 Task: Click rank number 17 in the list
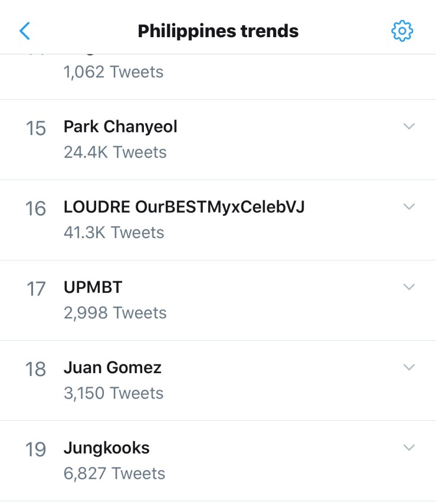pyautogui.click(x=36, y=289)
